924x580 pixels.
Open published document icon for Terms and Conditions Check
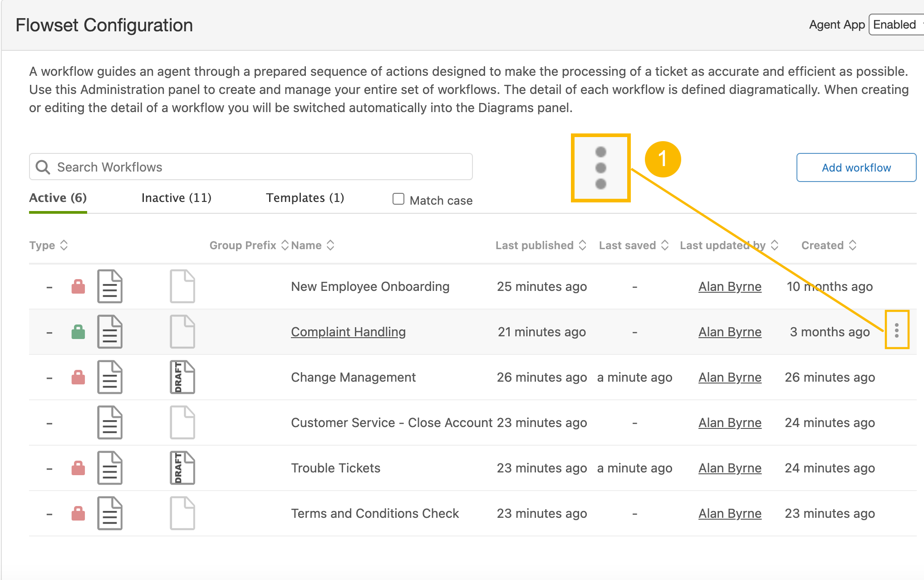[110, 513]
